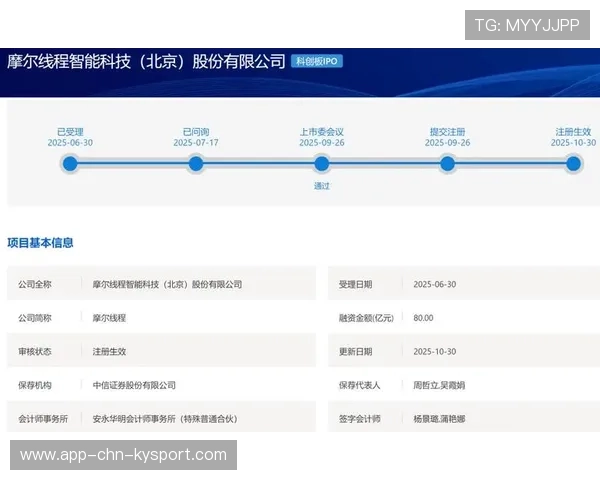Click the 科创板IPO badge

[317, 61]
